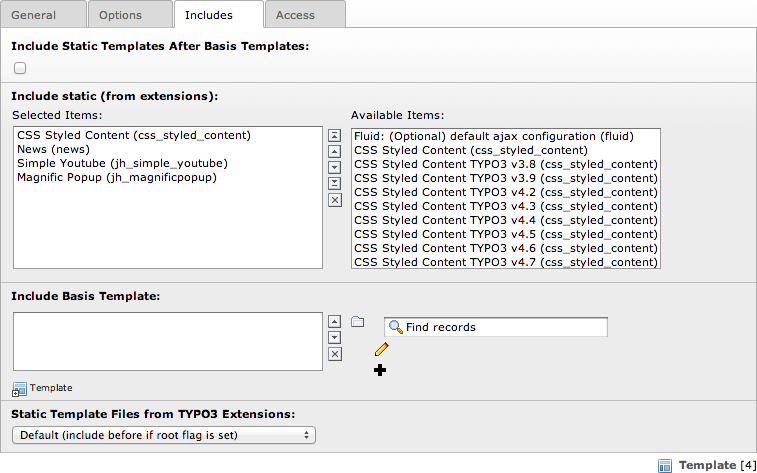The width and height of the screenshot is (757, 473).
Task: Select News (news) in Selected Items
Action: (53, 149)
